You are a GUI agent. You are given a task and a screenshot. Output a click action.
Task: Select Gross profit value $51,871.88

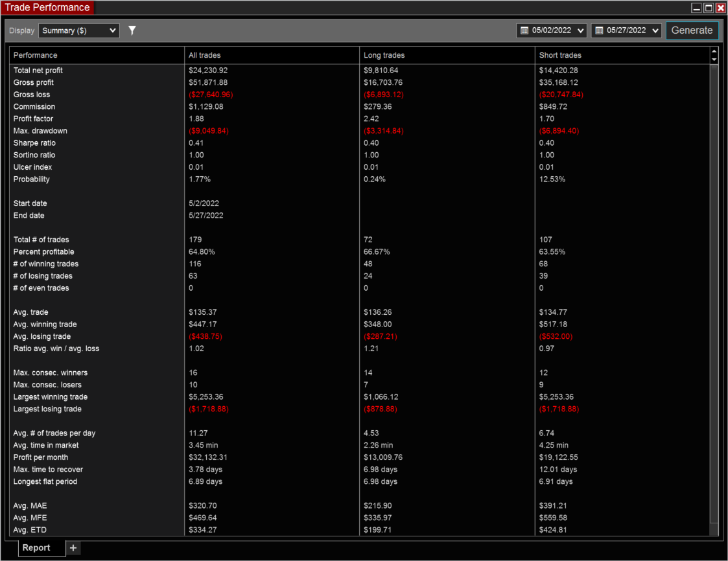[x=208, y=83]
